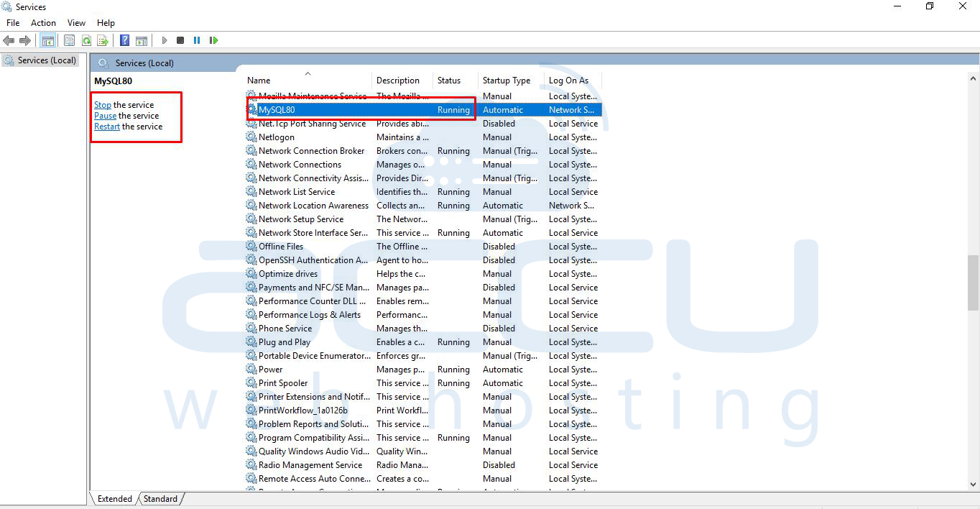Click gear icon beside Offline Files
The width and height of the screenshot is (980, 509).
pyautogui.click(x=251, y=247)
